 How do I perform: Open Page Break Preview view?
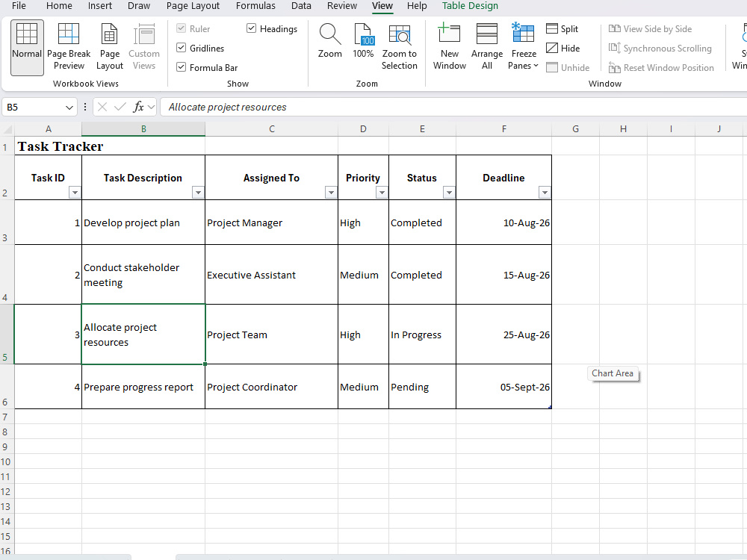[69, 48]
